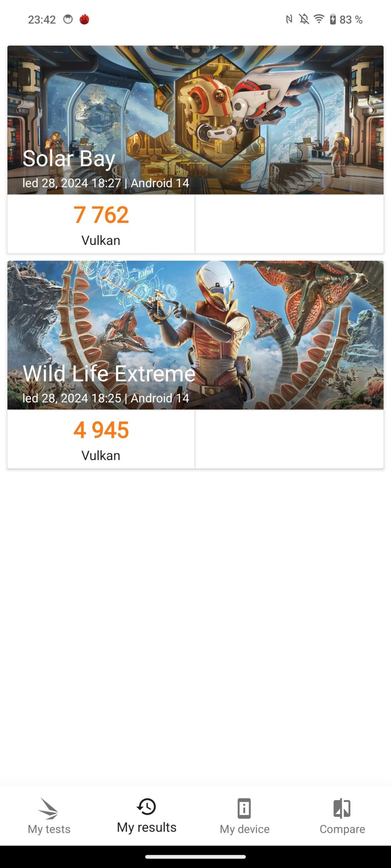This screenshot has width=391, height=868.
Task: Tap the NFC status icon
Action: 289,19
